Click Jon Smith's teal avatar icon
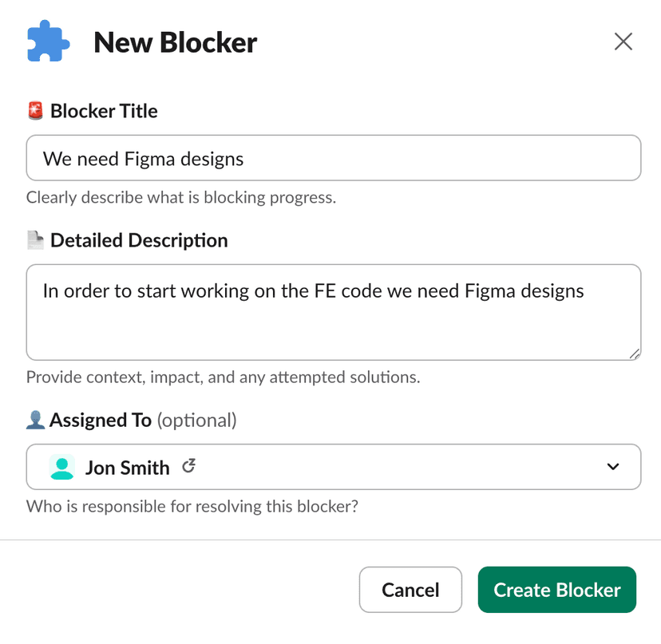The image size is (661, 644). (62, 467)
